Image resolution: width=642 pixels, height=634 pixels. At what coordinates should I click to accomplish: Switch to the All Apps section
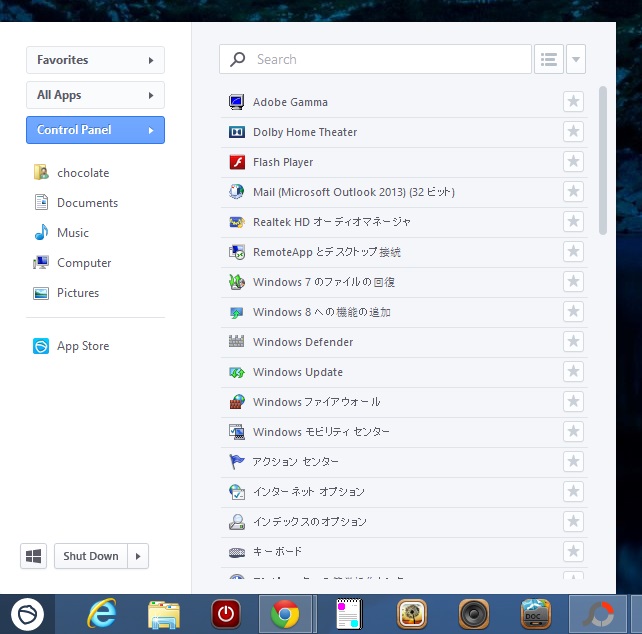click(95, 95)
